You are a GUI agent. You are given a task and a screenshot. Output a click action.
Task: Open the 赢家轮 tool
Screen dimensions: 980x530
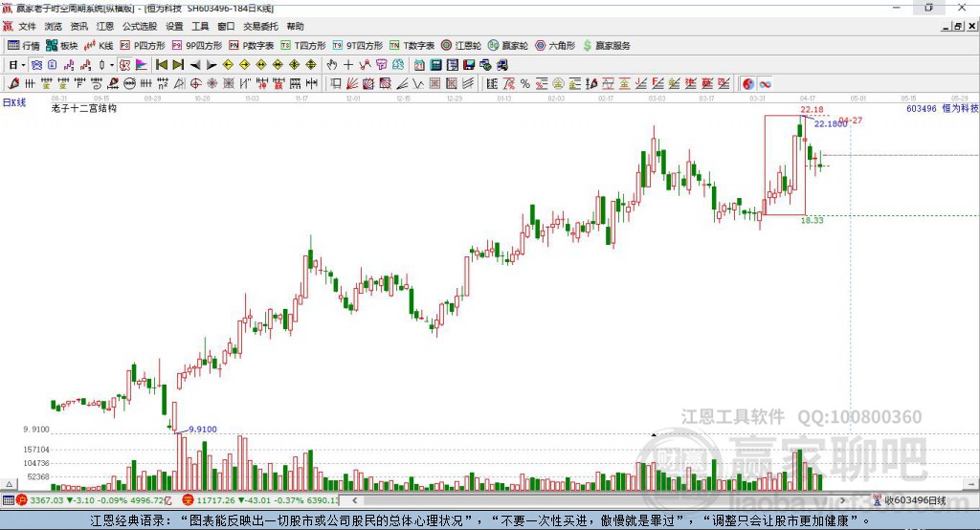(x=508, y=46)
